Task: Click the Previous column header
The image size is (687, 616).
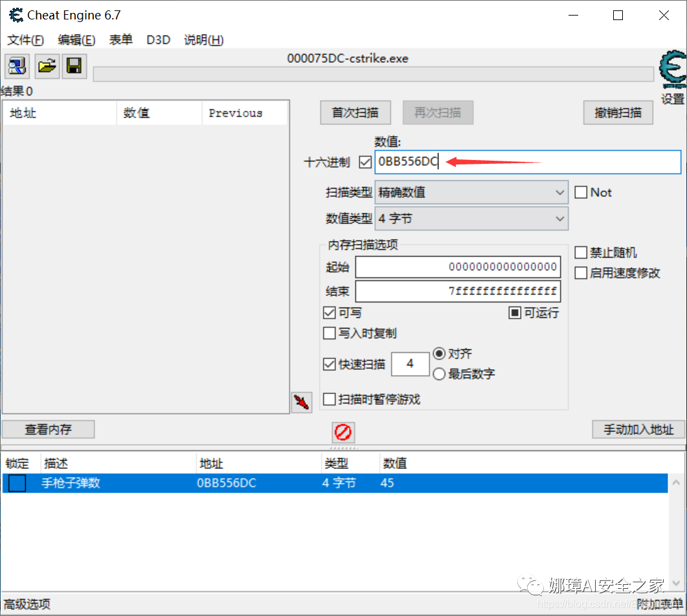Action: coord(245,113)
